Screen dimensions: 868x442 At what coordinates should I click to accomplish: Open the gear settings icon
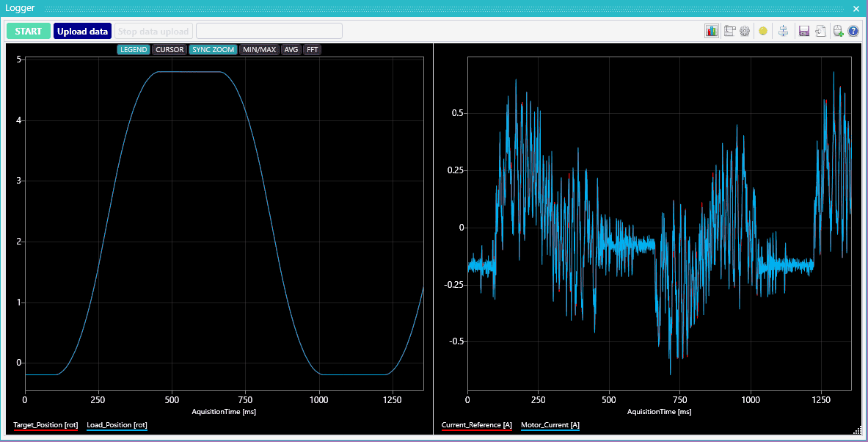(x=745, y=31)
